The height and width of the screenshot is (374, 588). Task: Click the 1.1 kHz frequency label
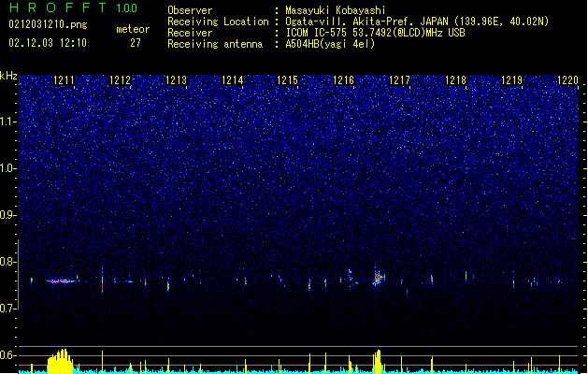8,122
